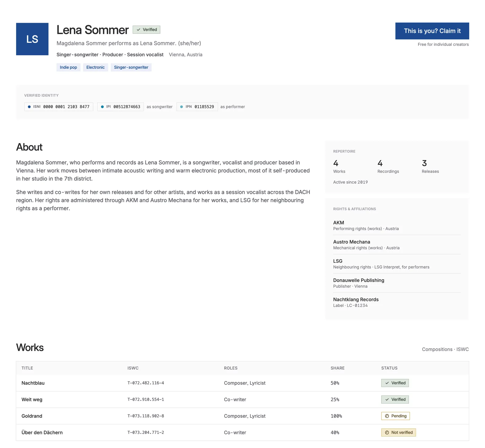Click the IPI 00512874663 identifier chip
485x448 pixels.
pyautogui.click(x=120, y=107)
